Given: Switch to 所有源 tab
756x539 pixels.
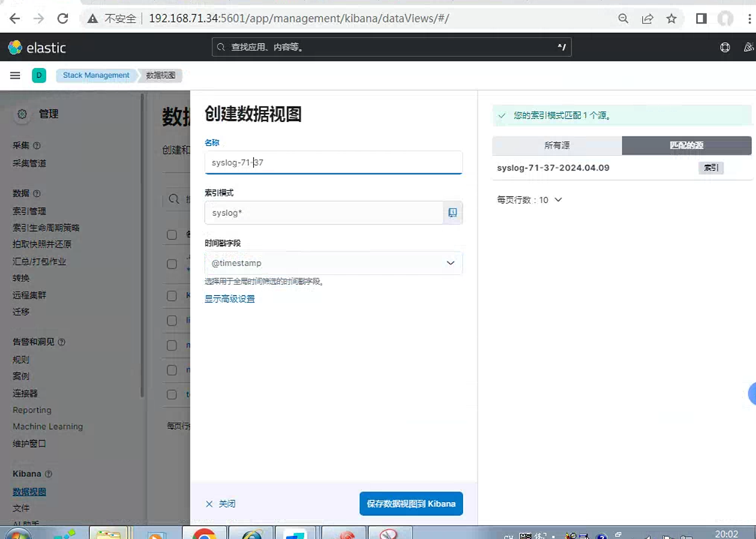Looking at the screenshot, I should click(x=557, y=145).
